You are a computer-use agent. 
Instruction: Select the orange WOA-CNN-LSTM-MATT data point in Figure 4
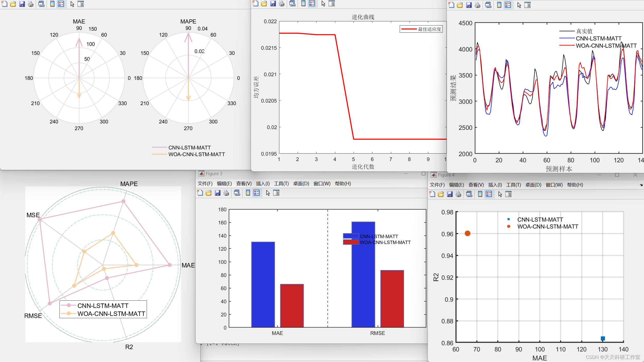467,233
